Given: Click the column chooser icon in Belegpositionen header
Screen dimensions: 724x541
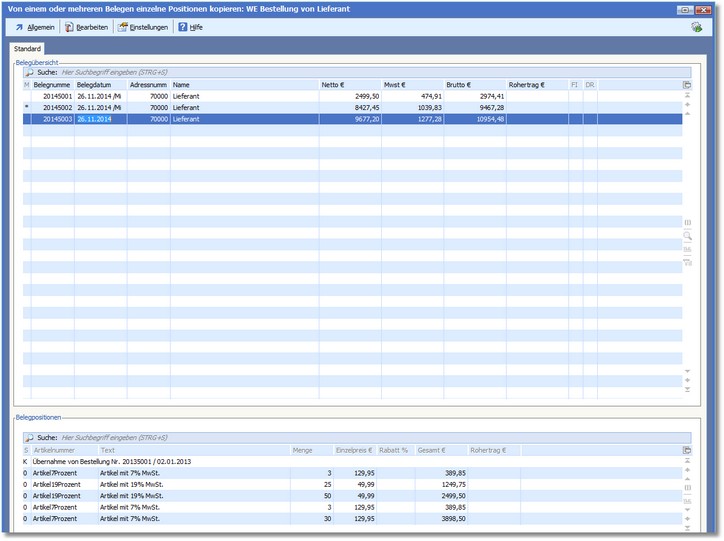Looking at the screenshot, I should (x=687, y=451).
